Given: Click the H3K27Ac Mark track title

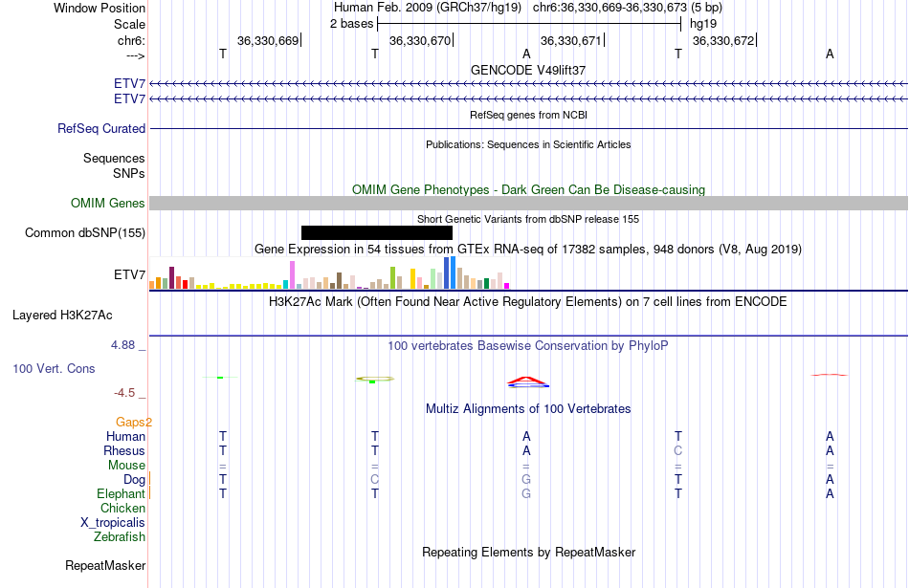Looking at the screenshot, I should coord(528,302).
